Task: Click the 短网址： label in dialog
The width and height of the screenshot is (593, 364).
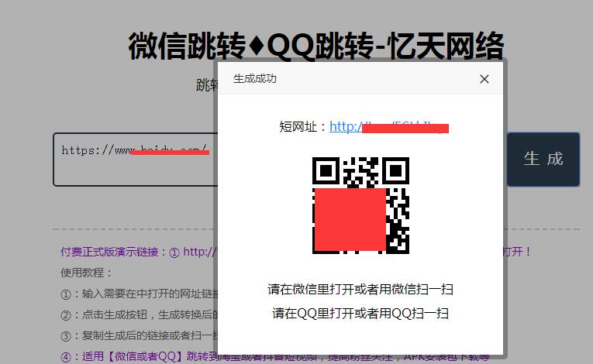Action: coord(303,126)
